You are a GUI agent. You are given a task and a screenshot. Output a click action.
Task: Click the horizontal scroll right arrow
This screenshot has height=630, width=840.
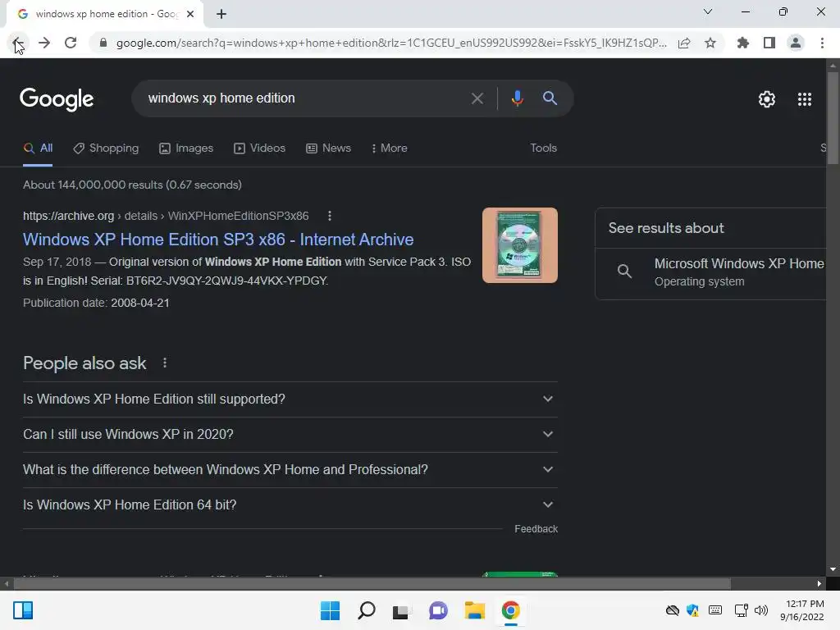(819, 583)
